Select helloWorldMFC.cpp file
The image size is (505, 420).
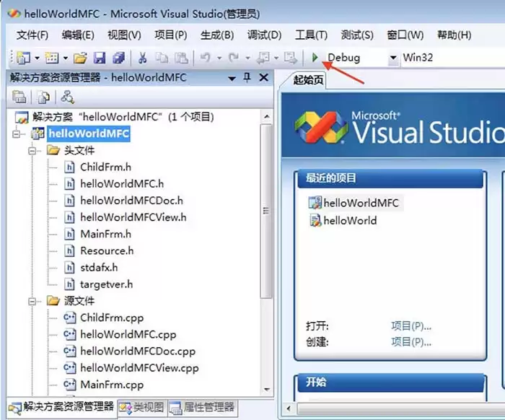(x=128, y=335)
